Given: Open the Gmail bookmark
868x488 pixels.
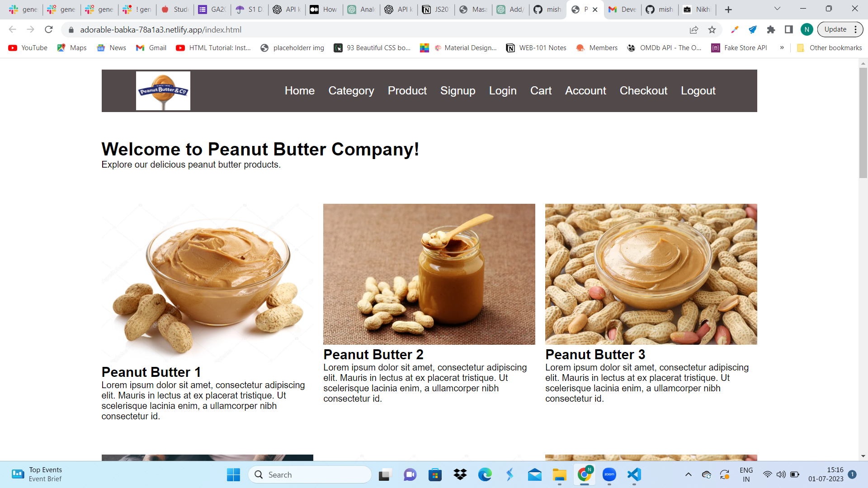Looking at the screenshot, I should [151, 47].
